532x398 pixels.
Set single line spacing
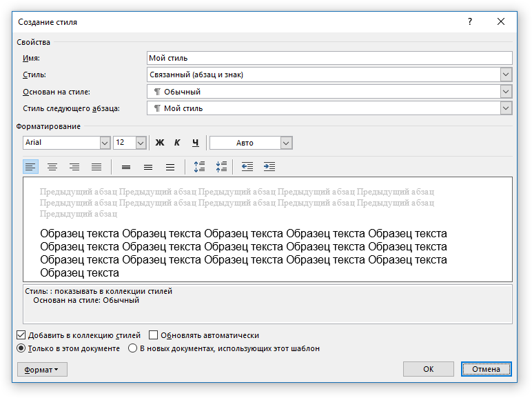click(126, 167)
